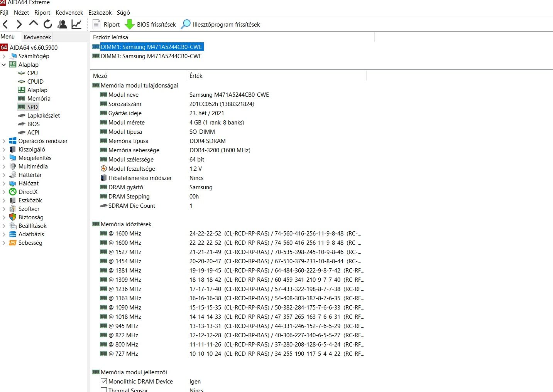
Task: Click the Hálózat network icon
Action: [x=13, y=183]
